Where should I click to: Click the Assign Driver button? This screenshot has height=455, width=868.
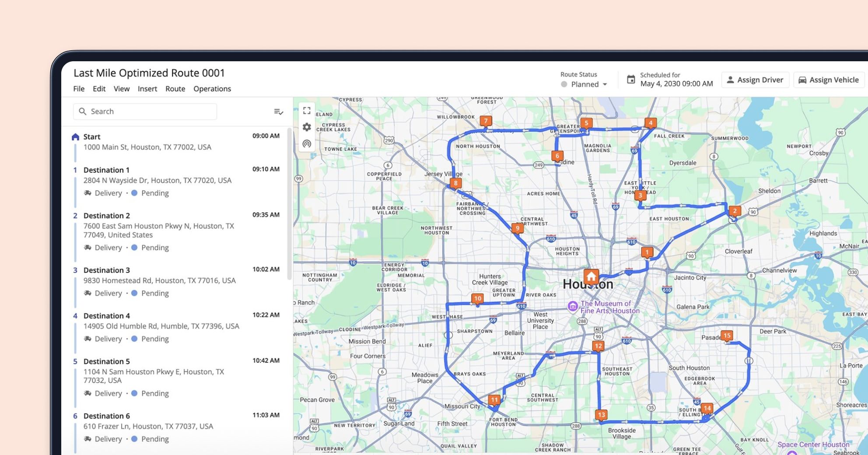point(755,80)
